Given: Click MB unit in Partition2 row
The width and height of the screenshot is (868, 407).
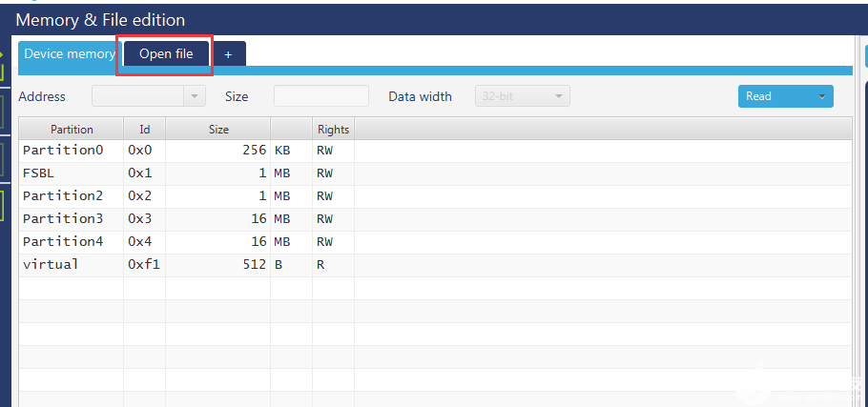Looking at the screenshot, I should [291, 196].
